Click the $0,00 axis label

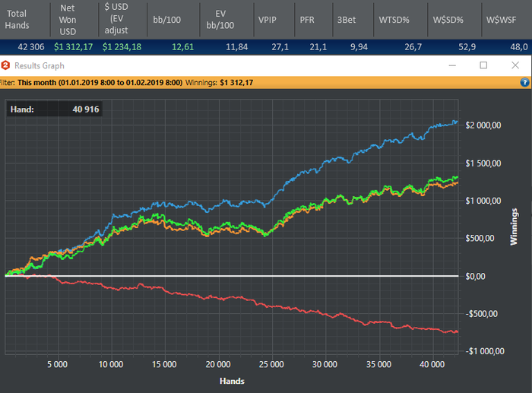pyautogui.click(x=475, y=277)
